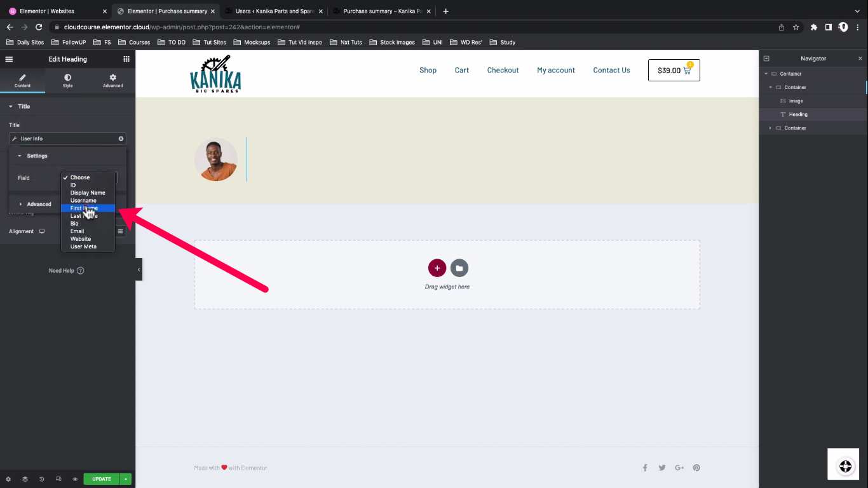This screenshot has width=868, height=488.
Task: Open the Contact Us nav link
Action: 612,71
